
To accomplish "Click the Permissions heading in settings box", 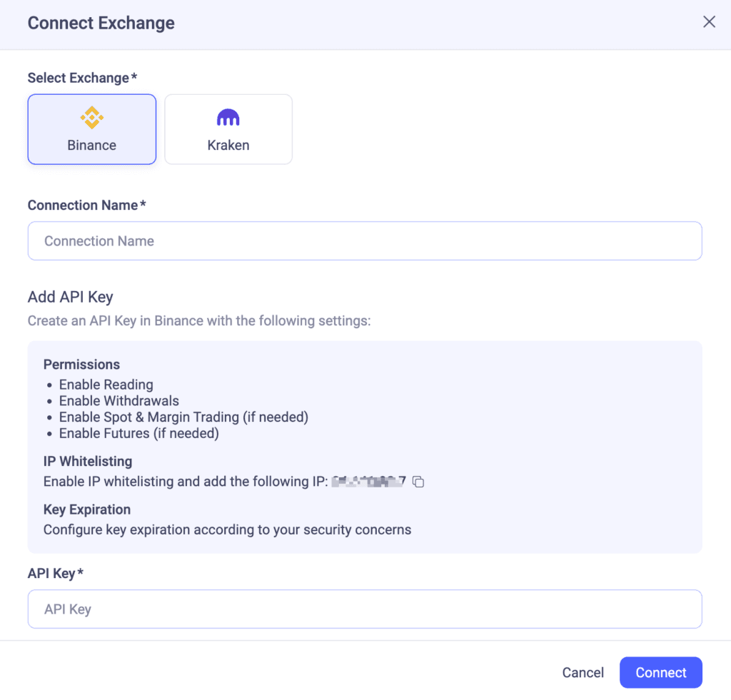I will (81, 365).
